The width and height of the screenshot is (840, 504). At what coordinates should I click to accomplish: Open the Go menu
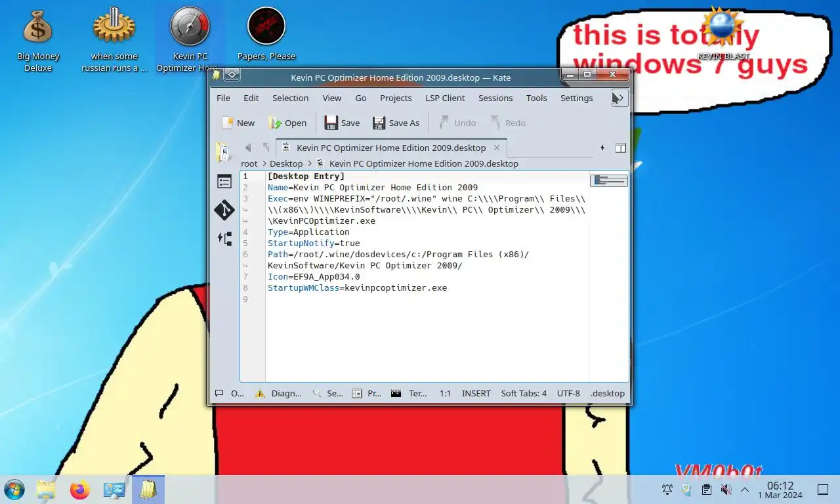pos(361,98)
